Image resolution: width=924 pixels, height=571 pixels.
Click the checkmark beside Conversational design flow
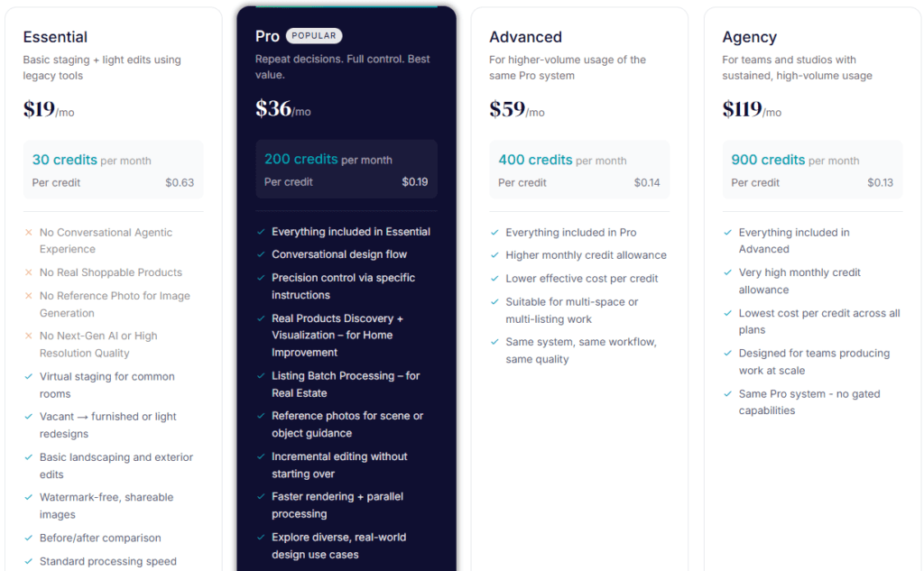(x=261, y=254)
